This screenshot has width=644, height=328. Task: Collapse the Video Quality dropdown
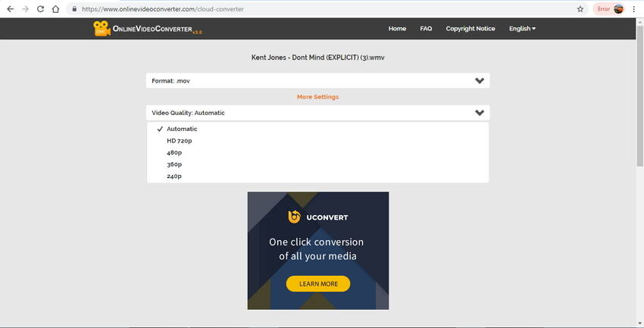pyautogui.click(x=318, y=112)
